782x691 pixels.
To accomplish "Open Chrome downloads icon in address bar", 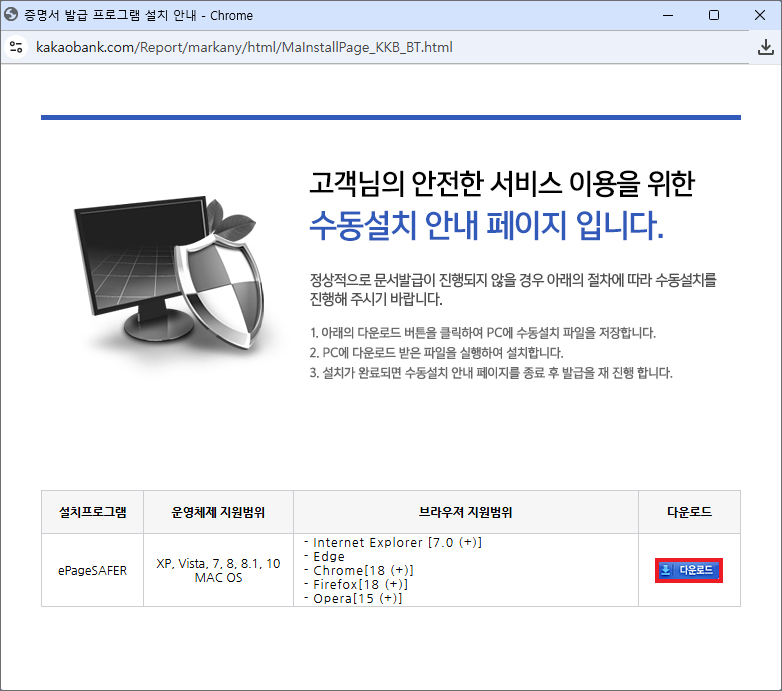I will point(766,47).
